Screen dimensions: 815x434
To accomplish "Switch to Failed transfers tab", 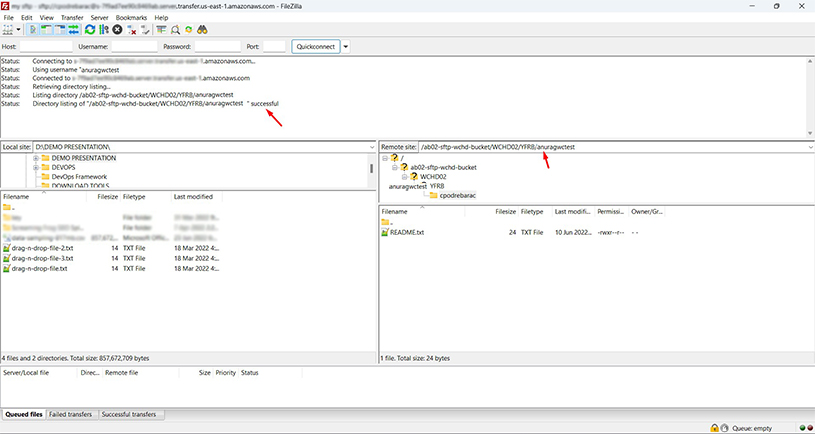I will 71,414.
